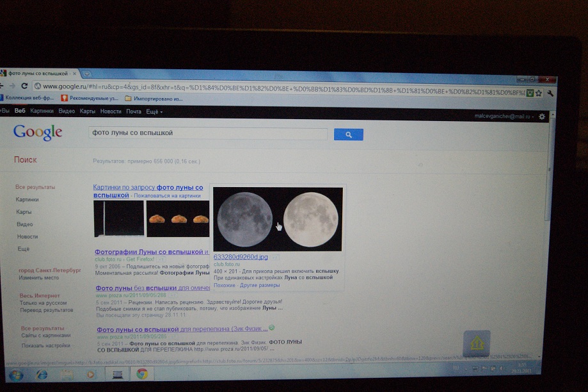Open the dark first image thumbnail
The width and height of the screenshot is (588, 392).
click(x=119, y=218)
